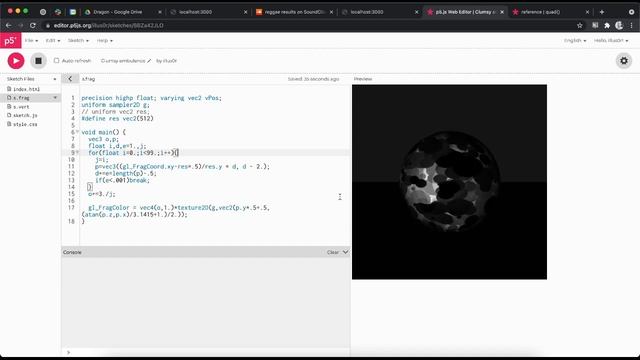Open the Sketch Files options arrow

55,79
